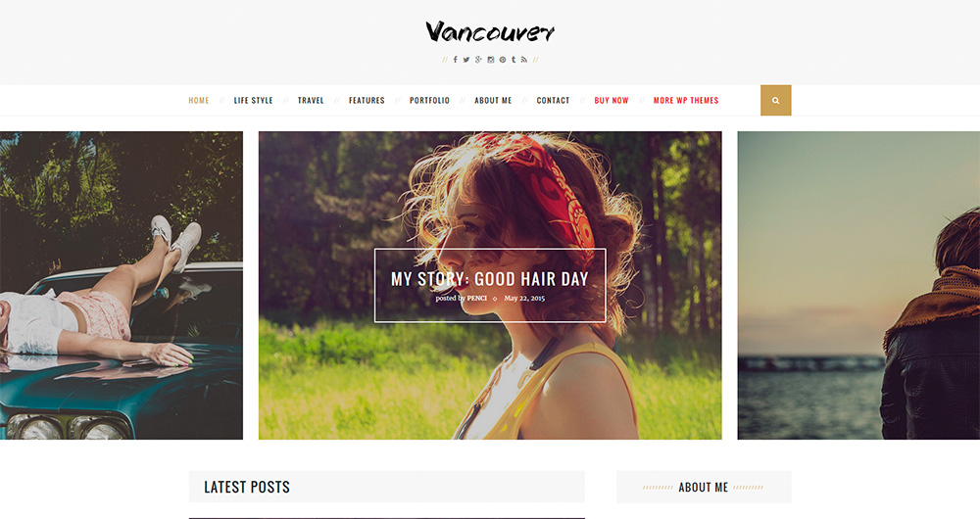Click the More WP Themes link

[x=686, y=101]
